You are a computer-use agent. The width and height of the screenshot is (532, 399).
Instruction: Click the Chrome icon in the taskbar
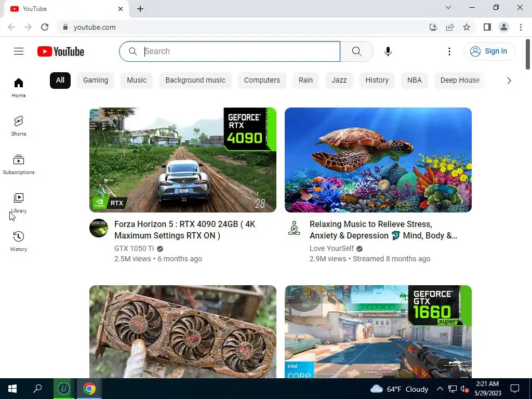coord(89,389)
